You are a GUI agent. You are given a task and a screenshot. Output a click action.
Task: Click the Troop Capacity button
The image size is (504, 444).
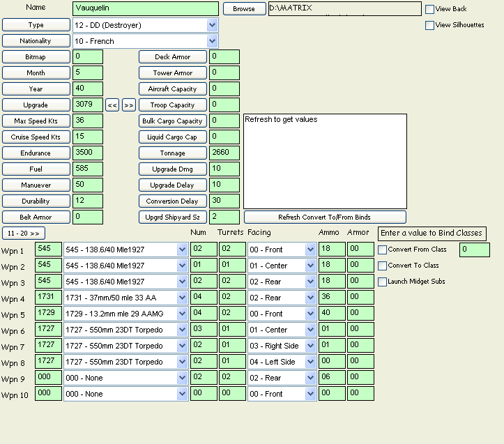[173, 105]
